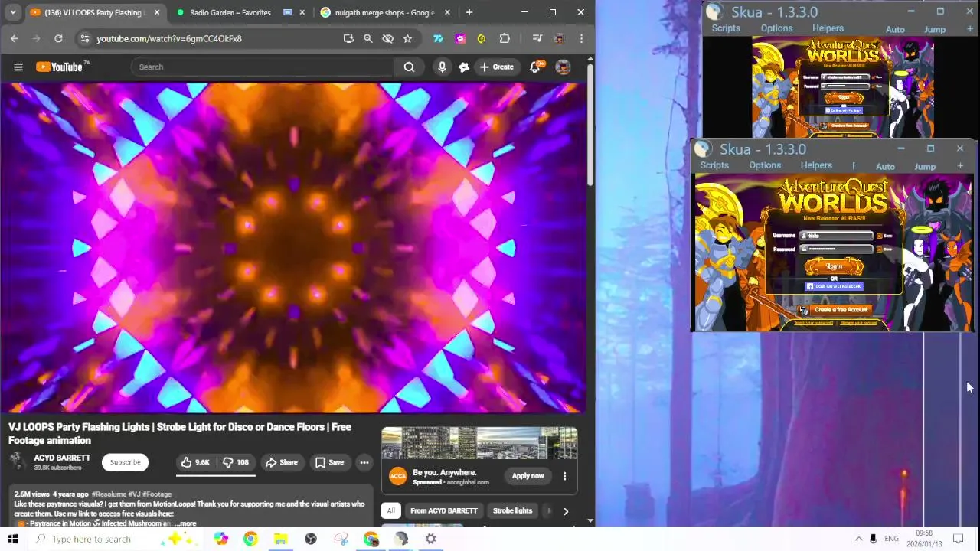This screenshot has height=551, width=980.
Task: Open the Chrome profile avatar
Action: (559, 38)
